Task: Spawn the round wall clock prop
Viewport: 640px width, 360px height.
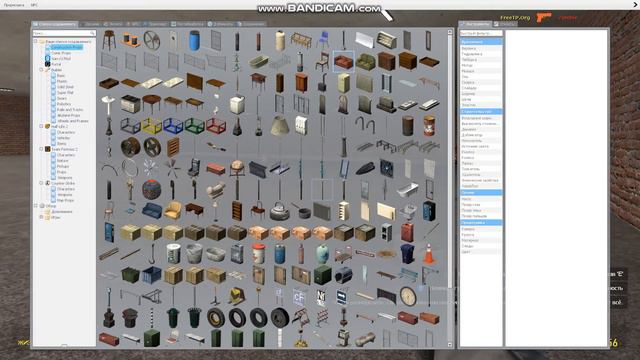Action: pyautogui.click(x=407, y=296)
